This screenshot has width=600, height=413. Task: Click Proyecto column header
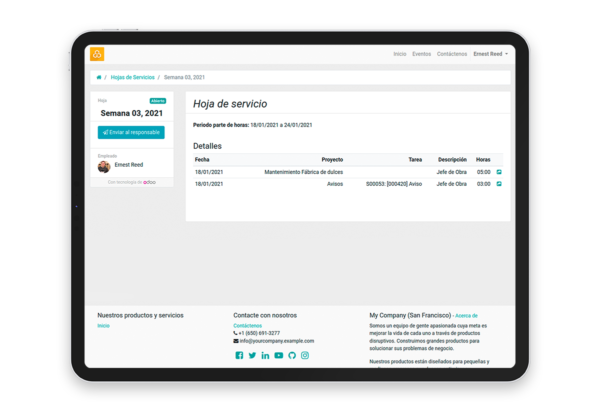click(x=332, y=160)
